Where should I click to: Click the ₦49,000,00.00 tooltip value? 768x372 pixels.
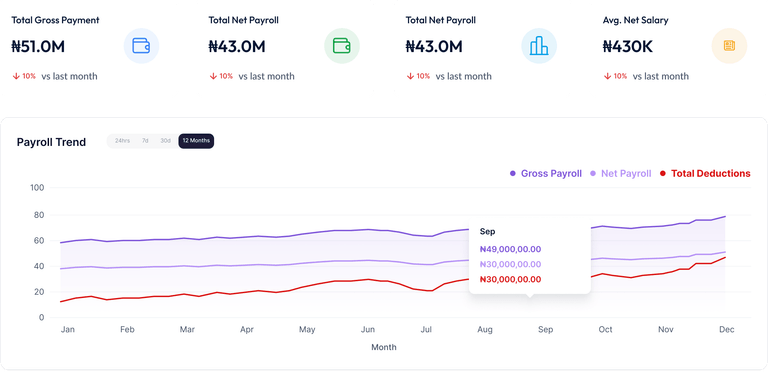pyautogui.click(x=510, y=249)
